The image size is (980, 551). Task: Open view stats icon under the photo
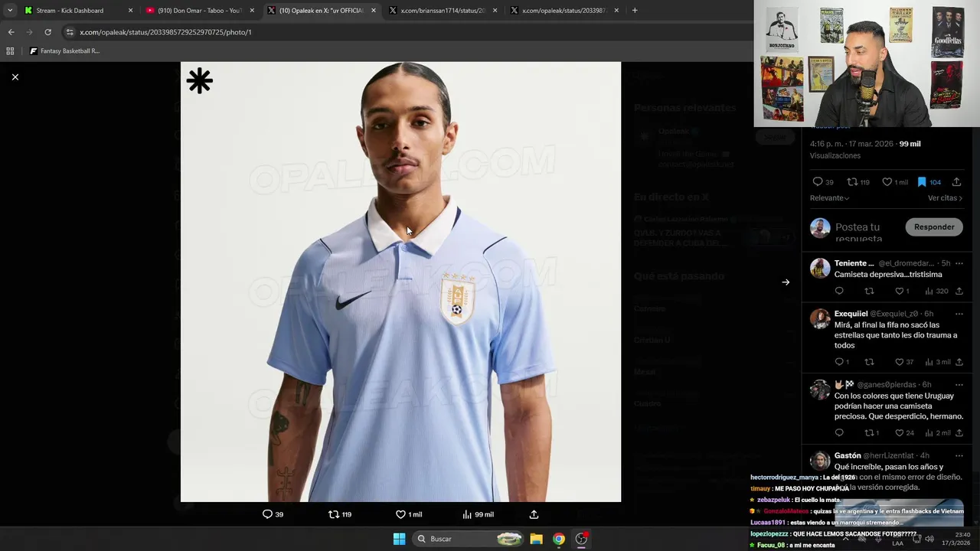[x=467, y=514]
